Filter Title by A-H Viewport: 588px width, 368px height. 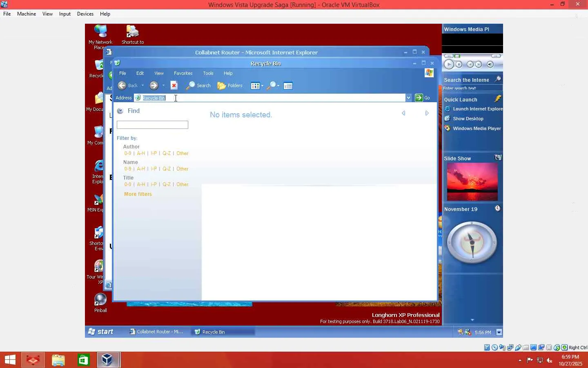(x=141, y=184)
